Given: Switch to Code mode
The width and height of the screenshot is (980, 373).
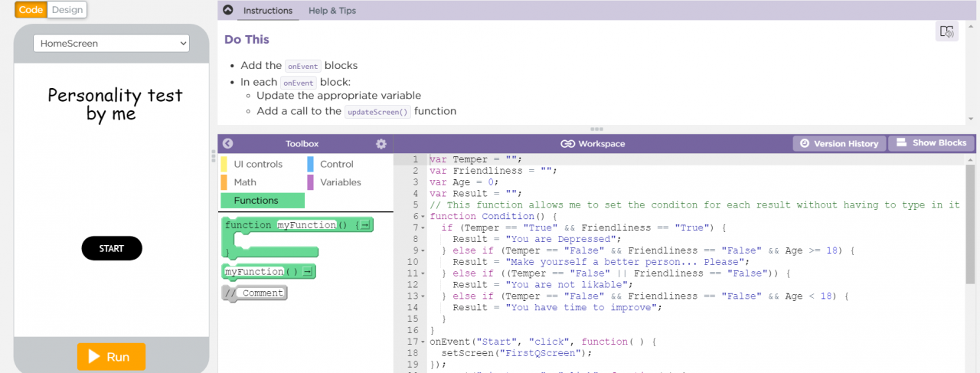Looking at the screenshot, I should (x=31, y=10).
